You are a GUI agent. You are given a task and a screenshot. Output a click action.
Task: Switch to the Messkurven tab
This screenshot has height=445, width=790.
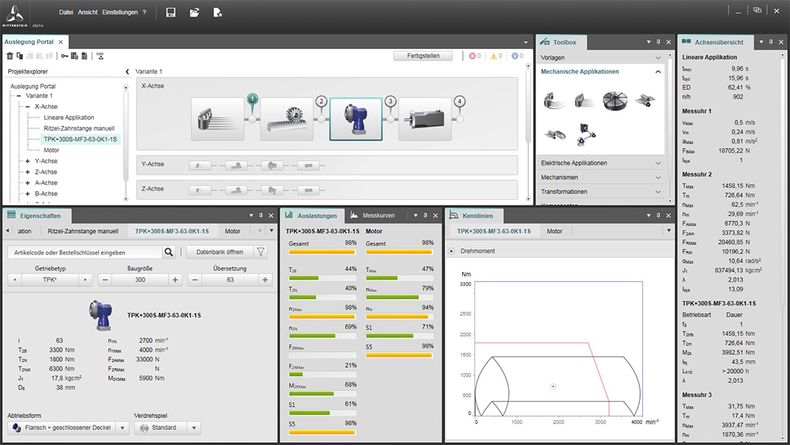point(378,215)
